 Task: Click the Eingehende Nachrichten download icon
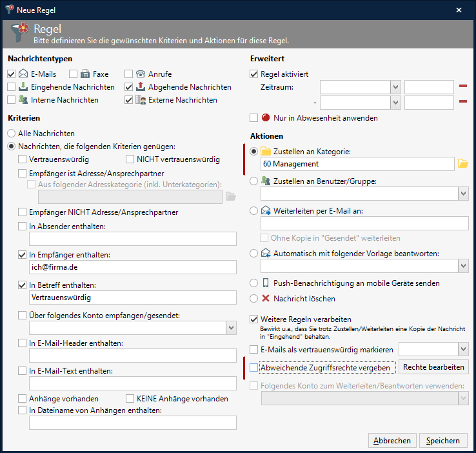tap(23, 87)
